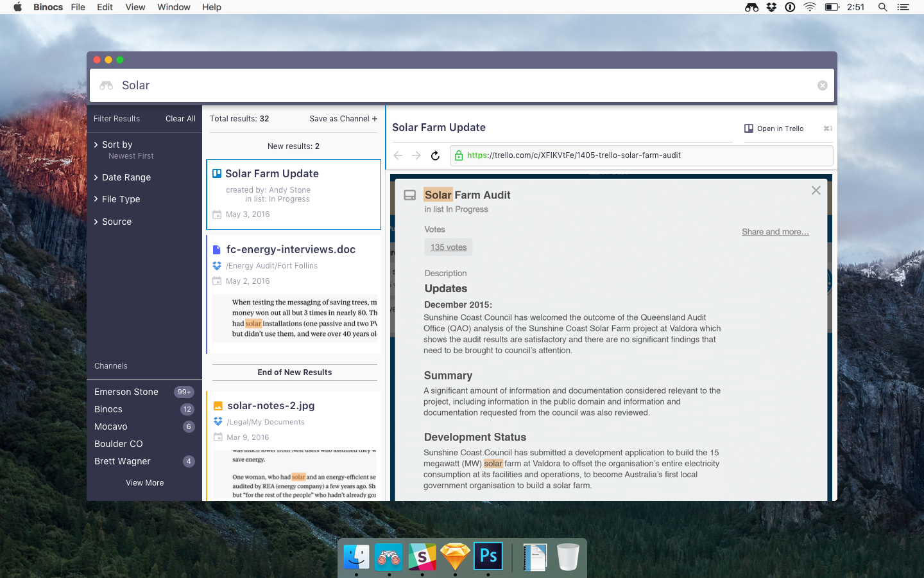This screenshot has height=578, width=924.
Task: Click the binoculars icon in the search bar
Action: pos(107,85)
